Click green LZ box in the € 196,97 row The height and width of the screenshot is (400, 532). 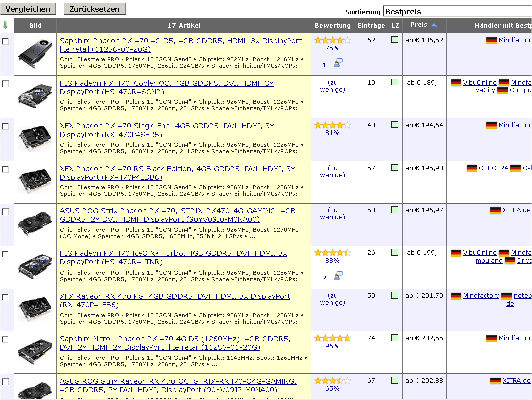pyautogui.click(x=395, y=210)
